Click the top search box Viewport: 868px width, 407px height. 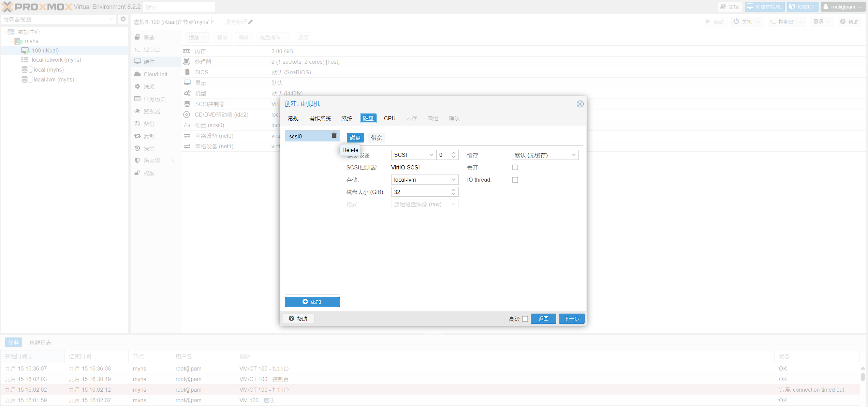(x=179, y=7)
